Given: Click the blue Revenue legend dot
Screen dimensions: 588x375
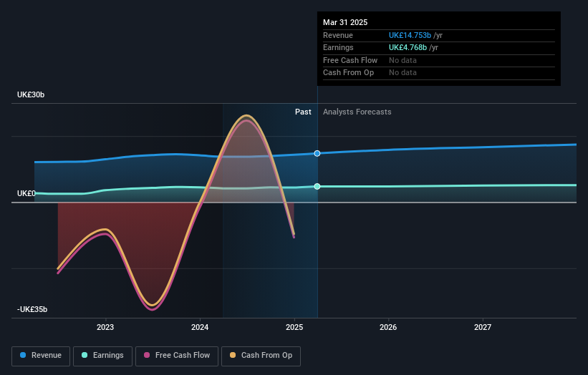Looking at the screenshot, I should click(23, 355).
